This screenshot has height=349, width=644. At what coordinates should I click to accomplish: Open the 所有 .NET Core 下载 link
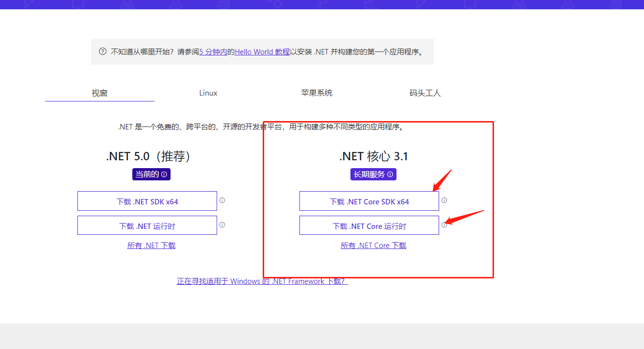coord(373,245)
